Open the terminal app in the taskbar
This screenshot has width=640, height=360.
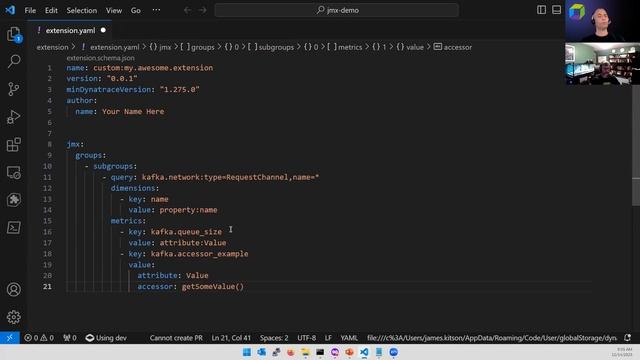(320, 352)
